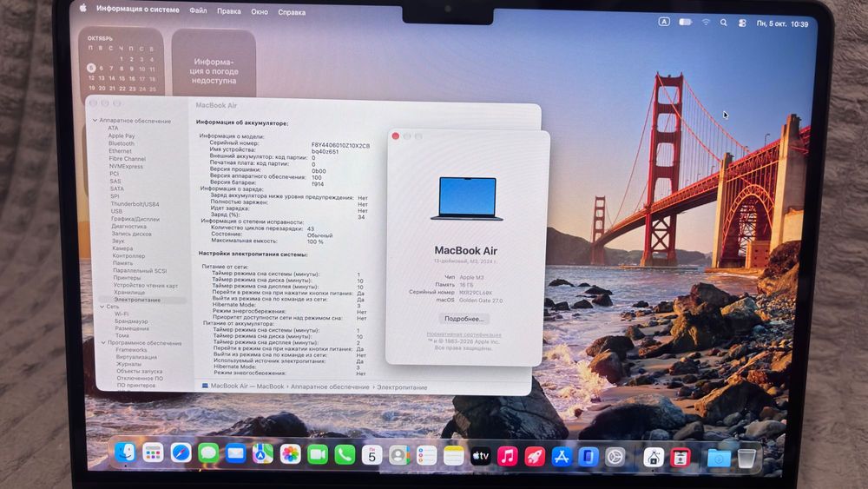
Task: Open Contacts app in the Dock
Action: coord(398,456)
